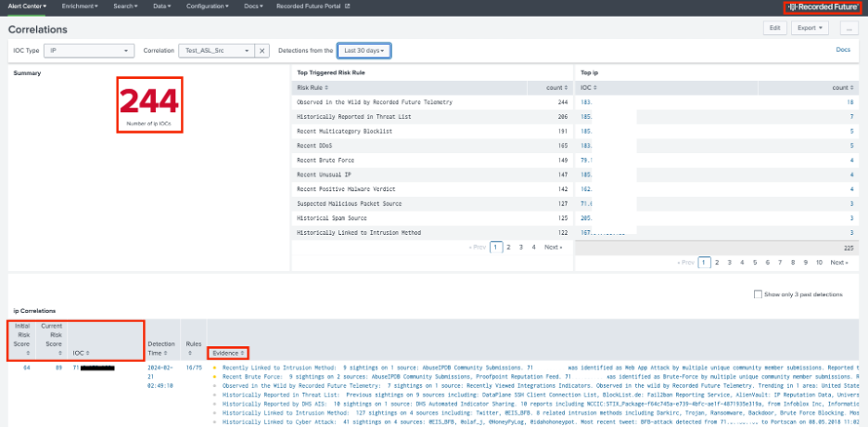Open the top IP starting with 79
Viewport: 868px width, 427px height.
point(585,160)
